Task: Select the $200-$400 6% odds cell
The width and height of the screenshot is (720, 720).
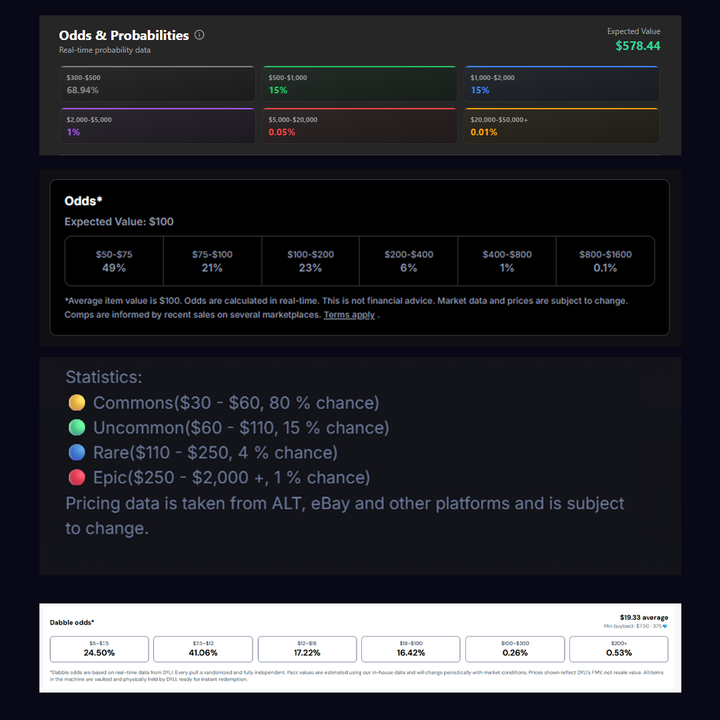Action: pyautogui.click(x=409, y=261)
